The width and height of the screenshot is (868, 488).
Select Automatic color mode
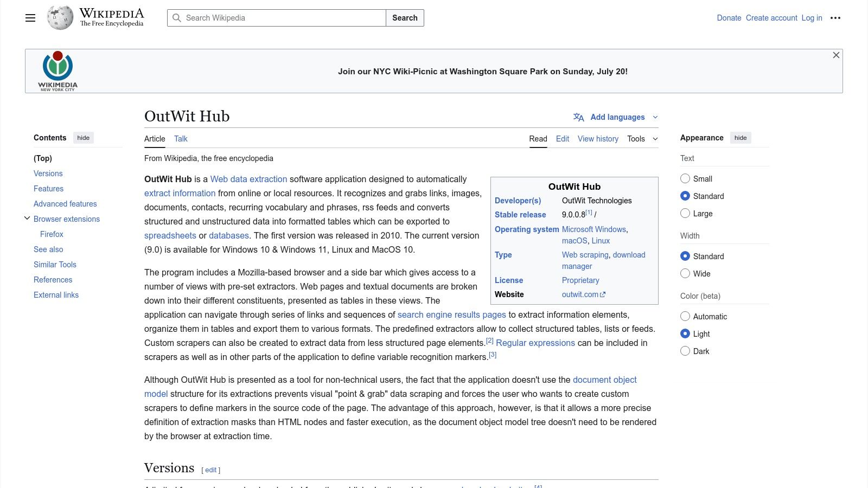685,316
